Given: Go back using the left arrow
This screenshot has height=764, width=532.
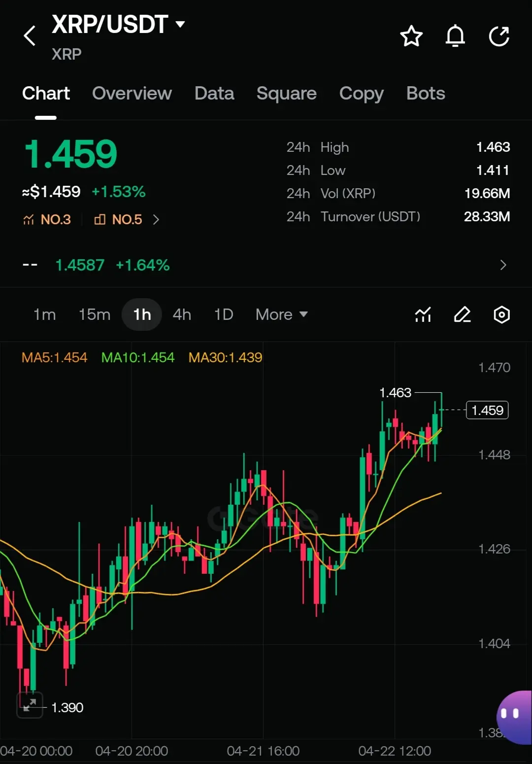Looking at the screenshot, I should pyautogui.click(x=30, y=36).
